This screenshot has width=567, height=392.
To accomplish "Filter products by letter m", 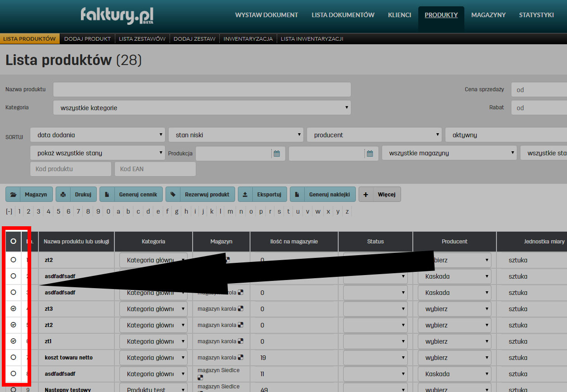I will coord(231,211).
